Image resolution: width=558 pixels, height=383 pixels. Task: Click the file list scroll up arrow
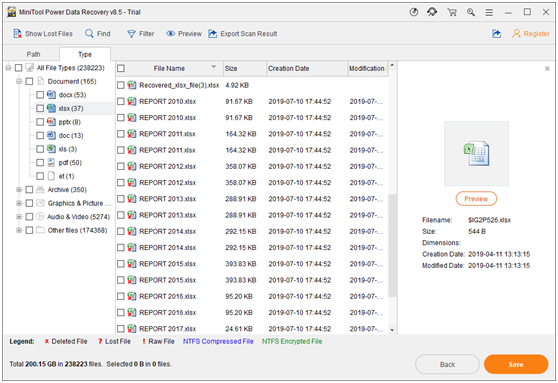point(392,65)
